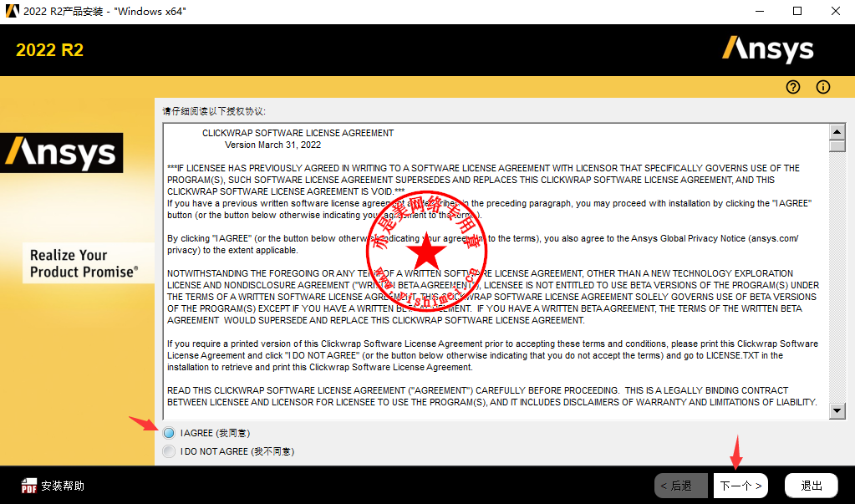
Task: Click the Realize Your Product Promise slogan
Action: tap(84, 263)
